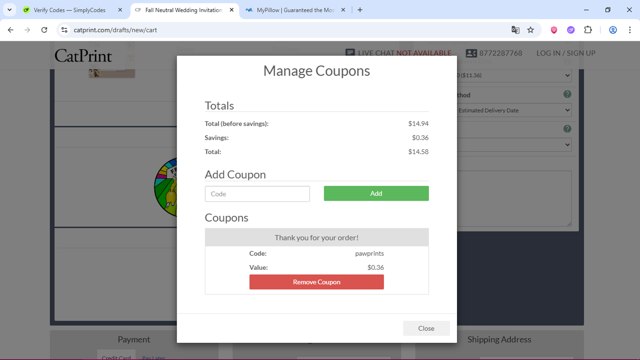Image resolution: width=640 pixels, height=360 pixels.
Task: Click the before-savings total $14.94
Action: (418, 123)
